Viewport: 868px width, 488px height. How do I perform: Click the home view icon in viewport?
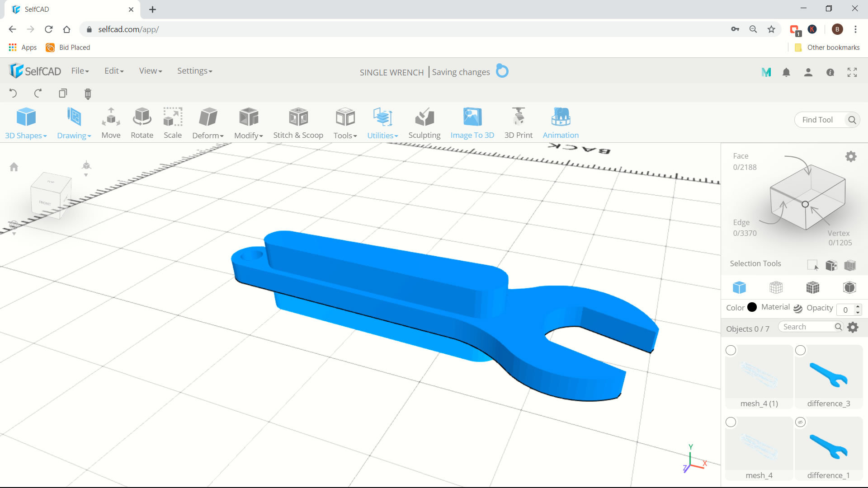point(14,167)
